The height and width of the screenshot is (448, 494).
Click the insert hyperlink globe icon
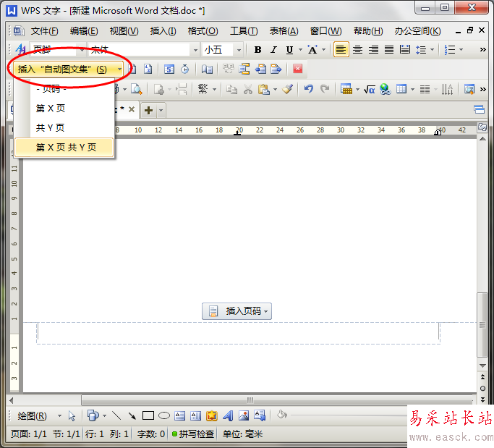point(385,90)
